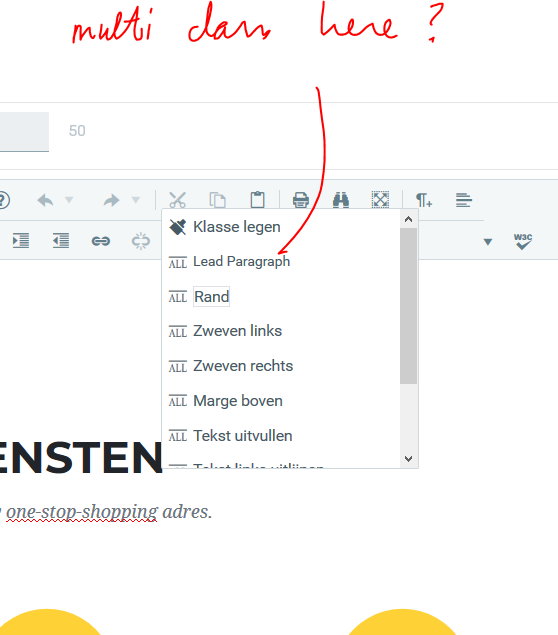The height and width of the screenshot is (635, 558).
Task: Paste from clipboard icon
Action: (258, 200)
